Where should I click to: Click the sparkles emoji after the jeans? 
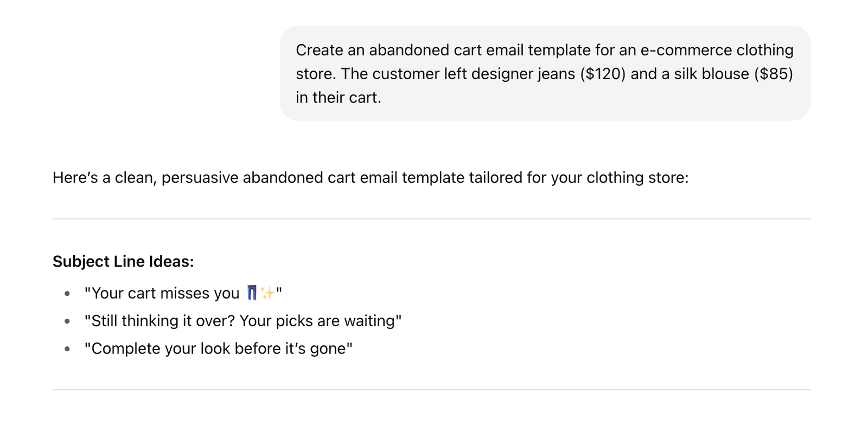pyautogui.click(x=267, y=293)
